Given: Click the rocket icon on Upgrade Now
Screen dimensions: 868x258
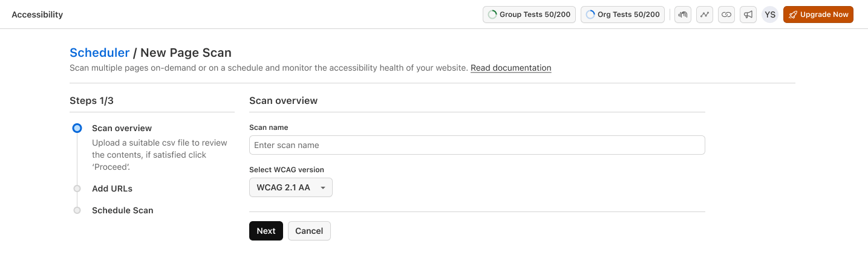Looking at the screenshot, I should click(792, 15).
